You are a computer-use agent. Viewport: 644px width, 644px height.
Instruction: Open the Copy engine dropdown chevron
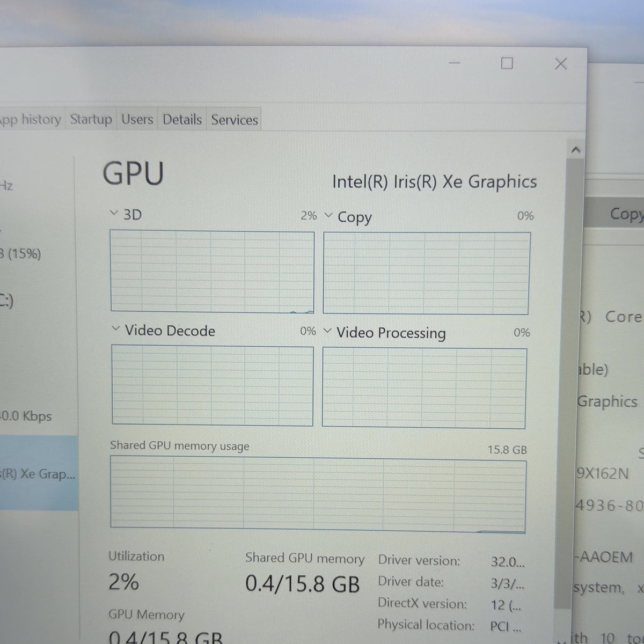[x=328, y=215]
